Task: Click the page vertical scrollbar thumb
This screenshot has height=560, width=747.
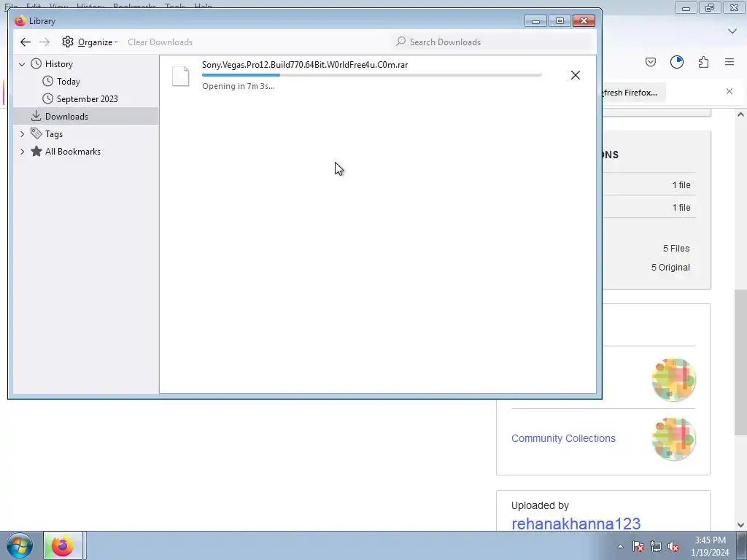Action: 740,362
